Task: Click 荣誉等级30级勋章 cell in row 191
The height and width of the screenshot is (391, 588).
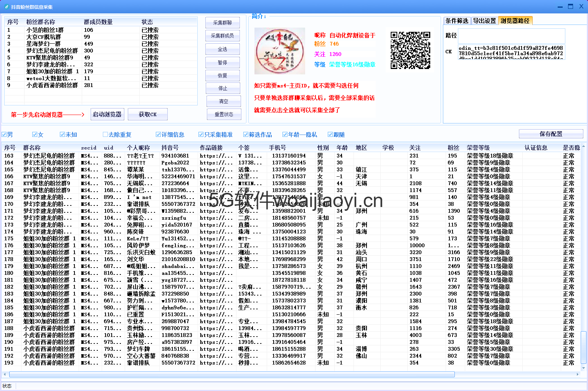Action: click(490, 349)
